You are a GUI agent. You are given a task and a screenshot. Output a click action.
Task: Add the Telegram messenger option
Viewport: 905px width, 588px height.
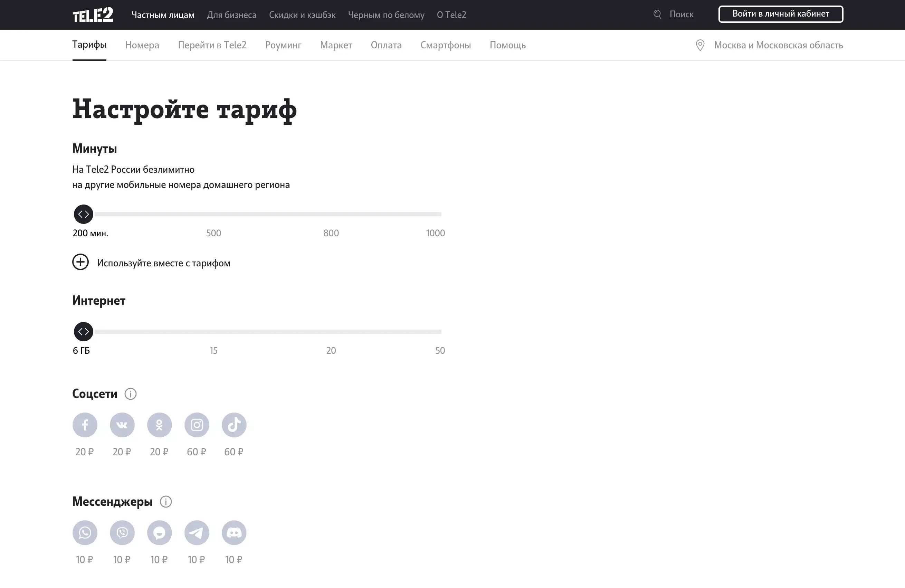click(x=197, y=532)
